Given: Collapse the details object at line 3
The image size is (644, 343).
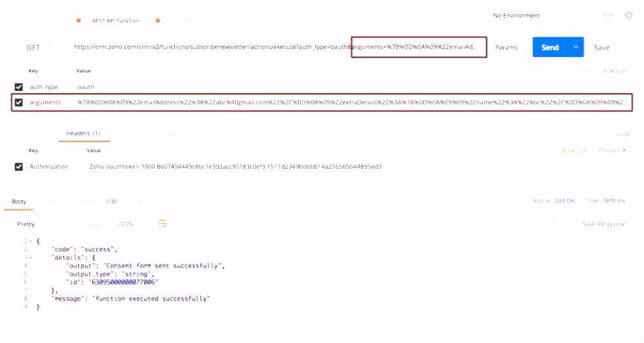Looking at the screenshot, I should click(30, 258).
